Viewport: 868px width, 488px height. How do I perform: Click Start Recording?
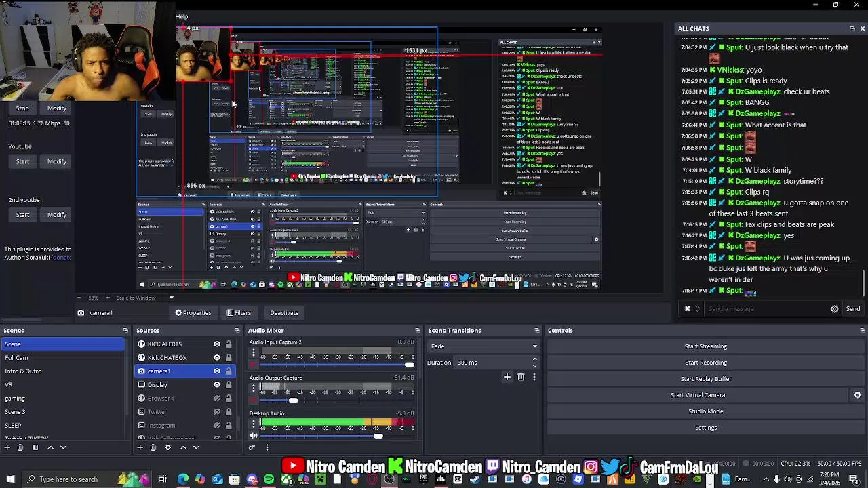[x=705, y=363]
